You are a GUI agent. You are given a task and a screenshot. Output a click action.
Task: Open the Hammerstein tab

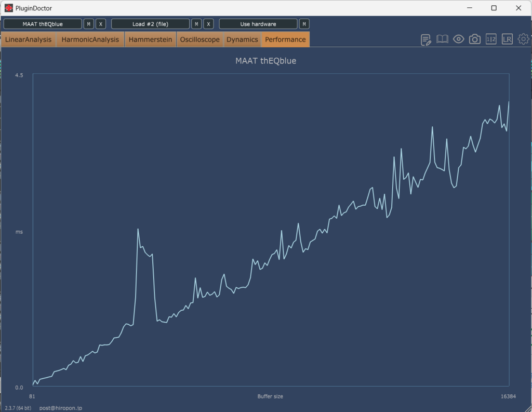coord(150,39)
